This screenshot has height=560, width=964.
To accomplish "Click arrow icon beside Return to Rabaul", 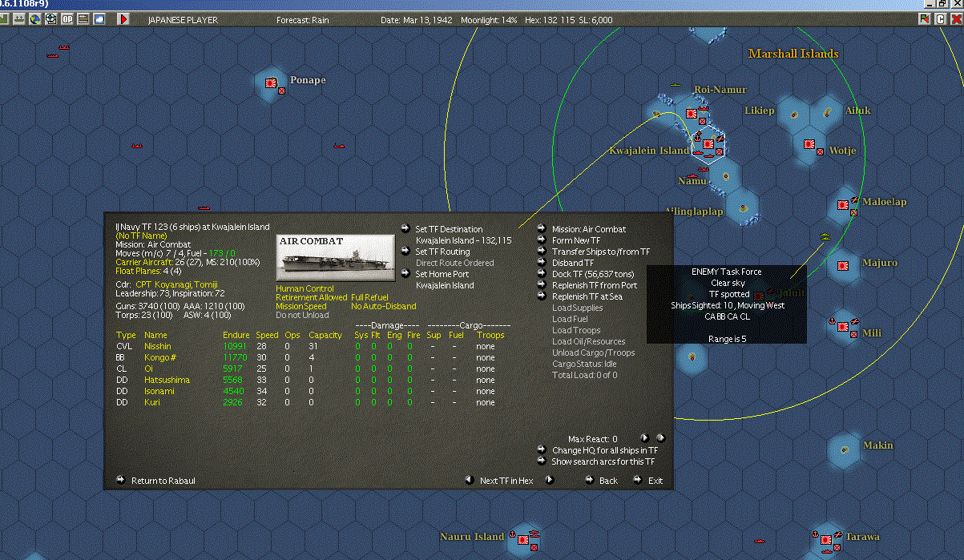I will [x=121, y=480].
